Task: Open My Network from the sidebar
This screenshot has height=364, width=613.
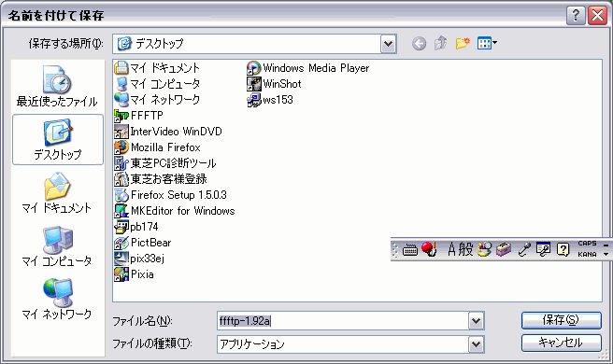Action: 57,299
